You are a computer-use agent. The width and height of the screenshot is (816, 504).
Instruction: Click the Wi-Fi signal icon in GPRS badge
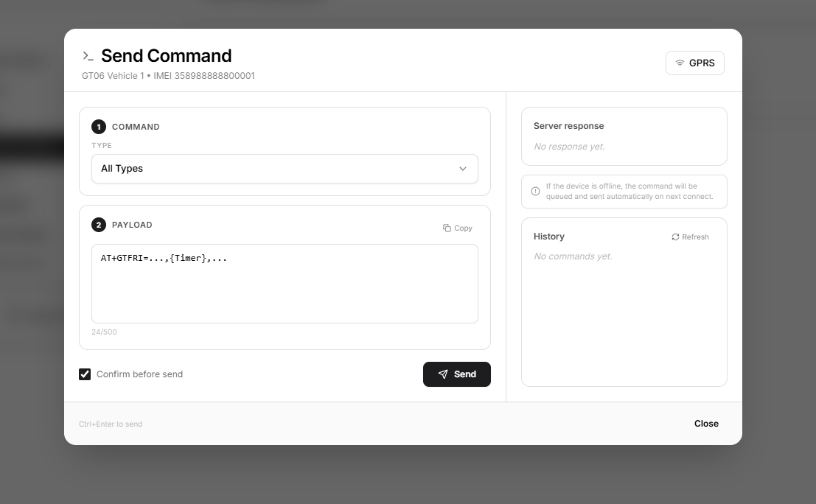680,63
